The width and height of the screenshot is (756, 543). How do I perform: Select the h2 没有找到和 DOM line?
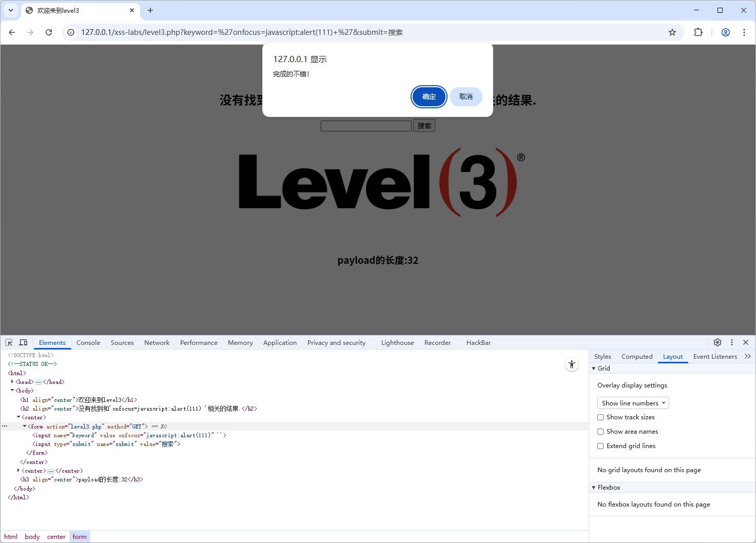139,409
